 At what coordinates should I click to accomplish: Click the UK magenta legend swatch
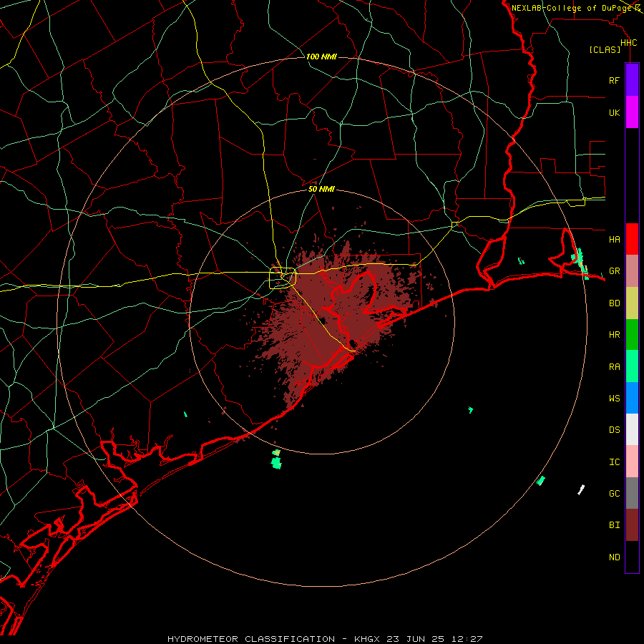point(632,112)
